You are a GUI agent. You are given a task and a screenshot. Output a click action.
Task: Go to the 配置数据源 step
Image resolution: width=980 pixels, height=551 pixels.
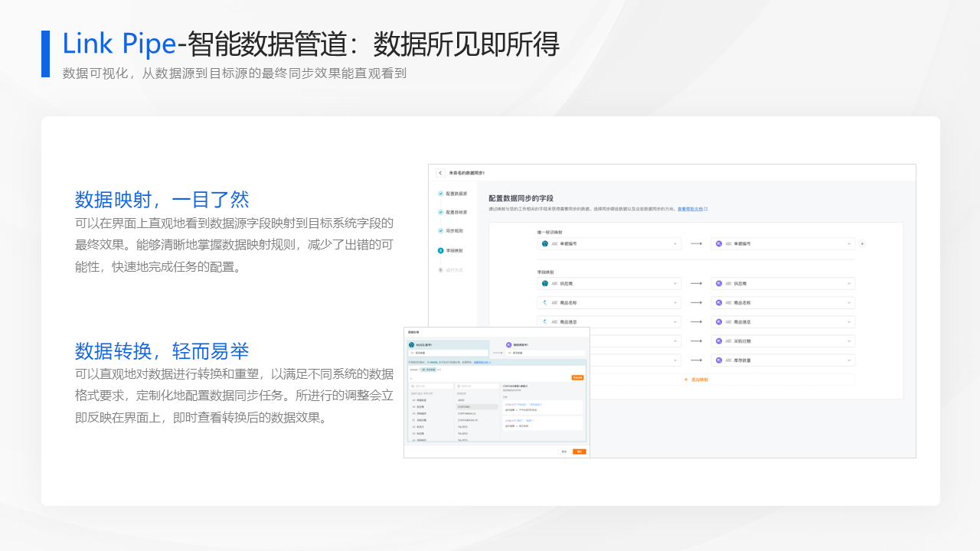[451, 194]
